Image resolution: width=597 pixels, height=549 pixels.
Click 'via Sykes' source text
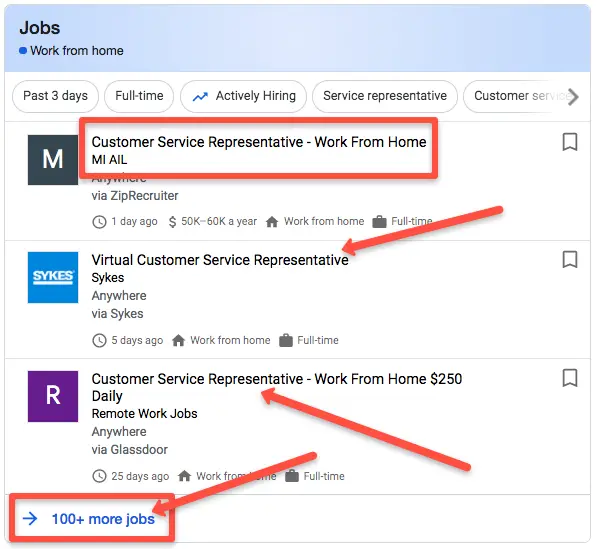[118, 314]
